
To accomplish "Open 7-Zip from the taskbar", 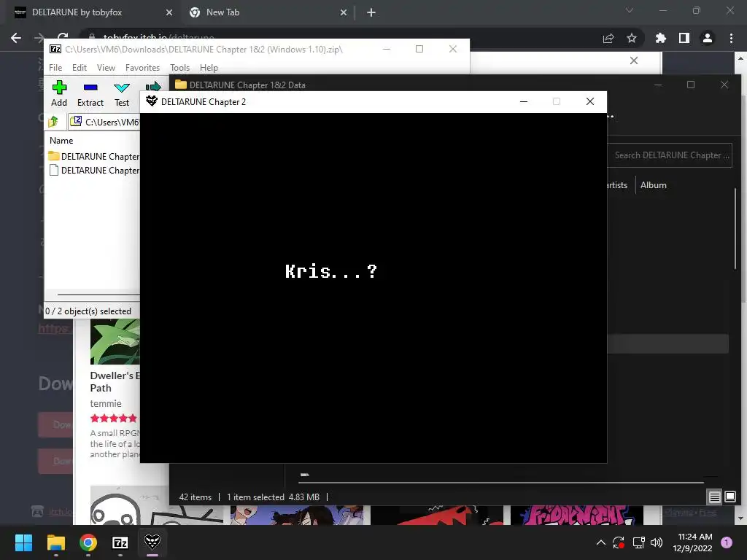I will [120, 542].
